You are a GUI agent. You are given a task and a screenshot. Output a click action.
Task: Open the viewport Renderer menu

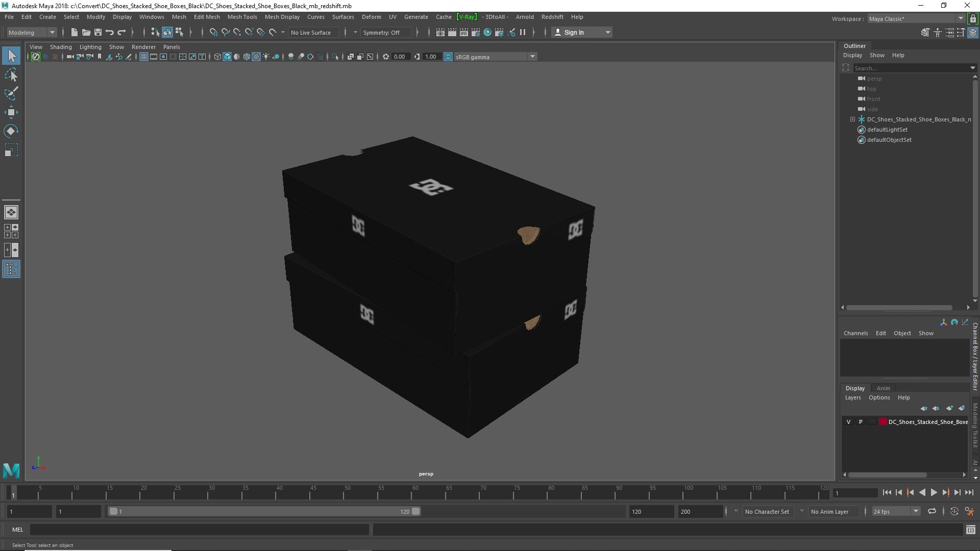[143, 47]
